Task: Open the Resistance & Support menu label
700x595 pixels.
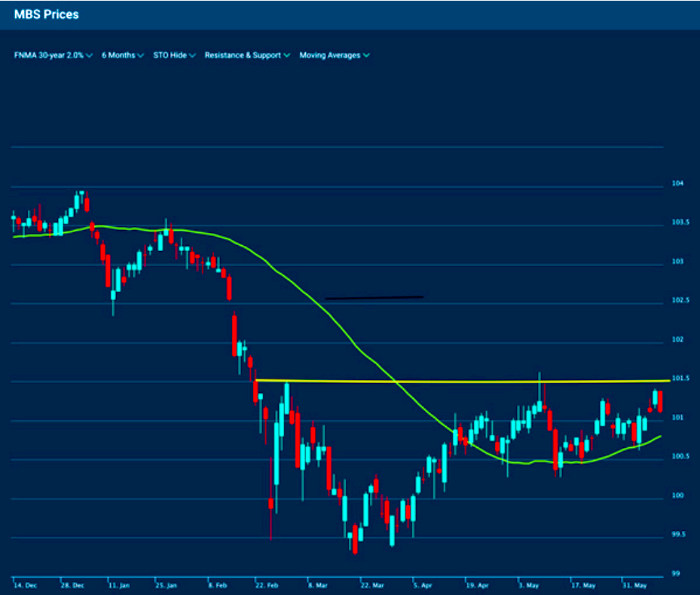Action: [x=243, y=55]
